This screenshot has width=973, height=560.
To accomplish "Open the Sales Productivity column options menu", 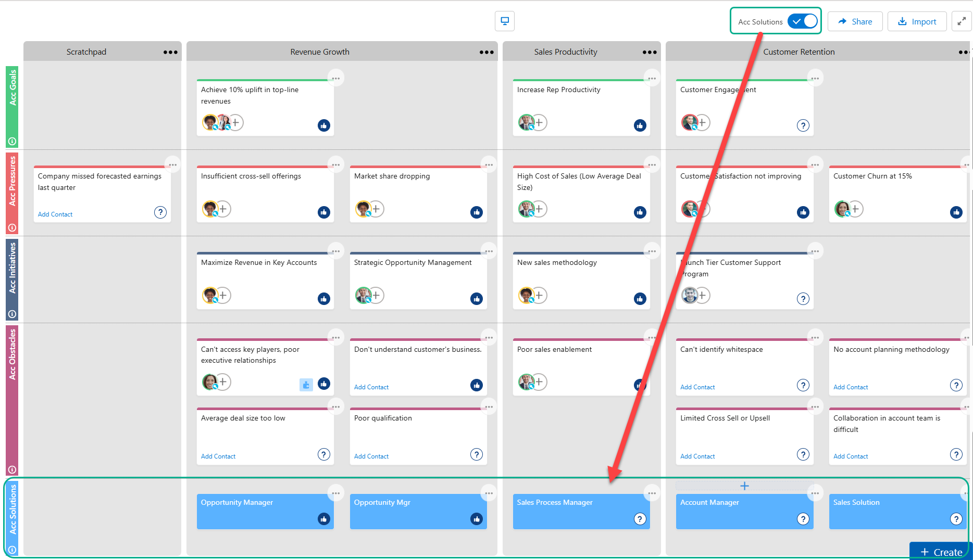I will (650, 52).
